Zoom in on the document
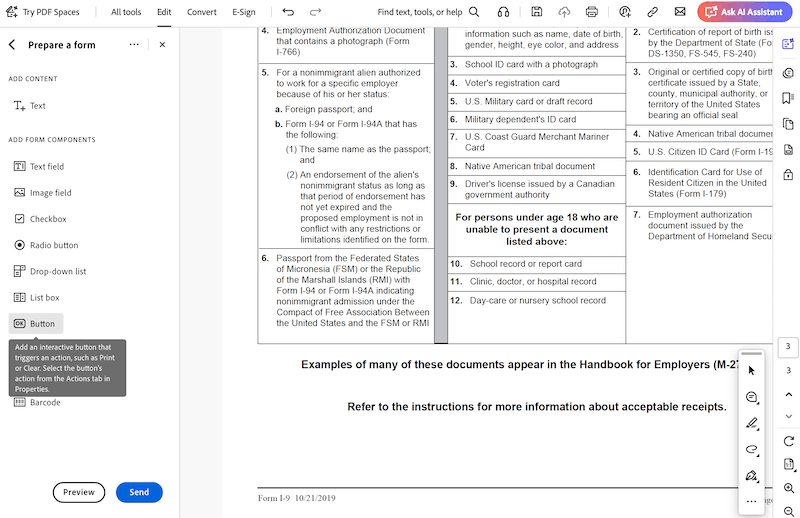This screenshot has width=800, height=518. (788, 488)
